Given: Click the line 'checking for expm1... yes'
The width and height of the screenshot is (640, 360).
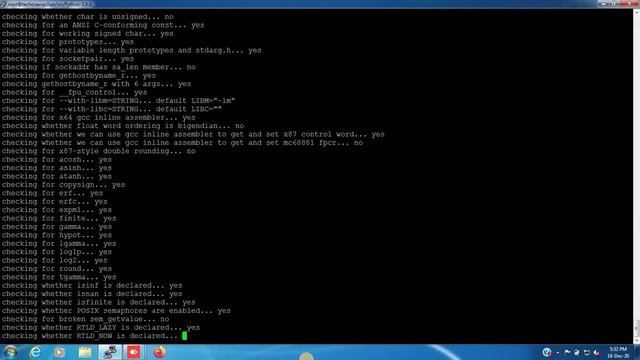Looking at the screenshot, I should tap(57, 210).
